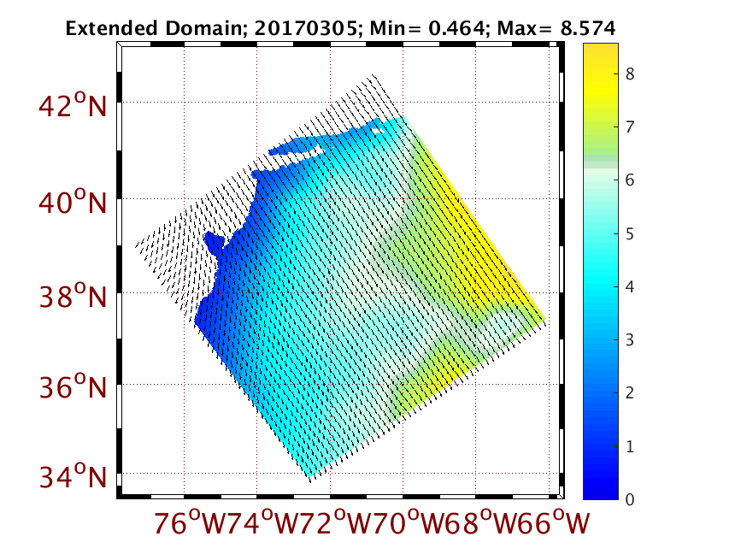Click the 42°N latitude label
Viewport: 747px width, 560px height.
point(73,106)
